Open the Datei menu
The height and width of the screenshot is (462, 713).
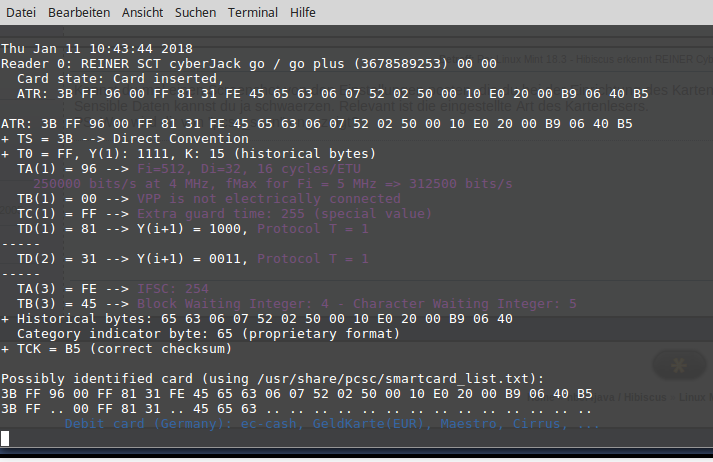(21, 13)
